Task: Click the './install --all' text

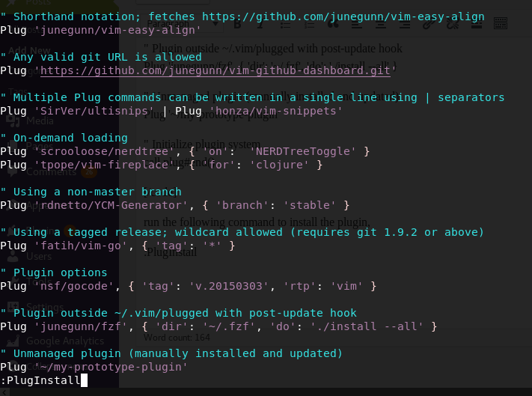Action: [x=380, y=326]
